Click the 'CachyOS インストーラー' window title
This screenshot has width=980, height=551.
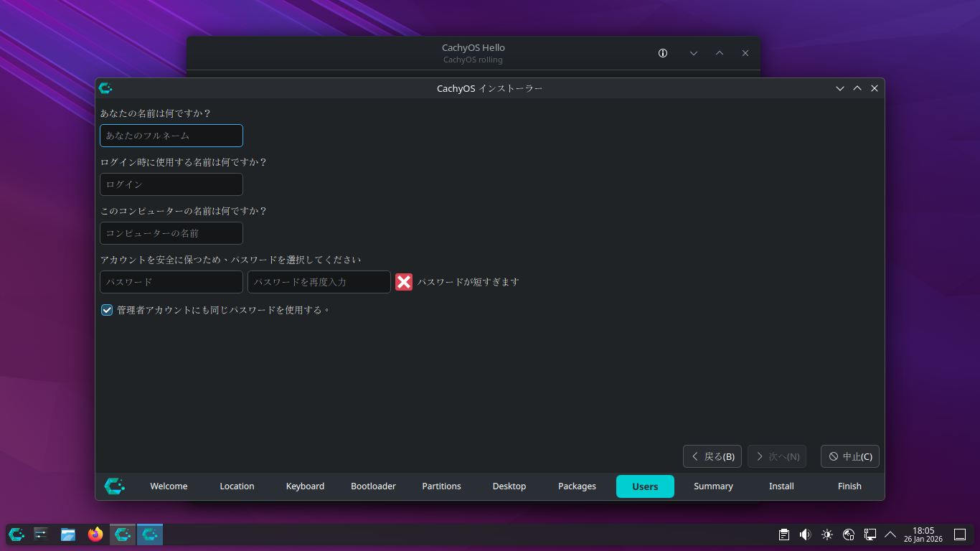point(490,88)
